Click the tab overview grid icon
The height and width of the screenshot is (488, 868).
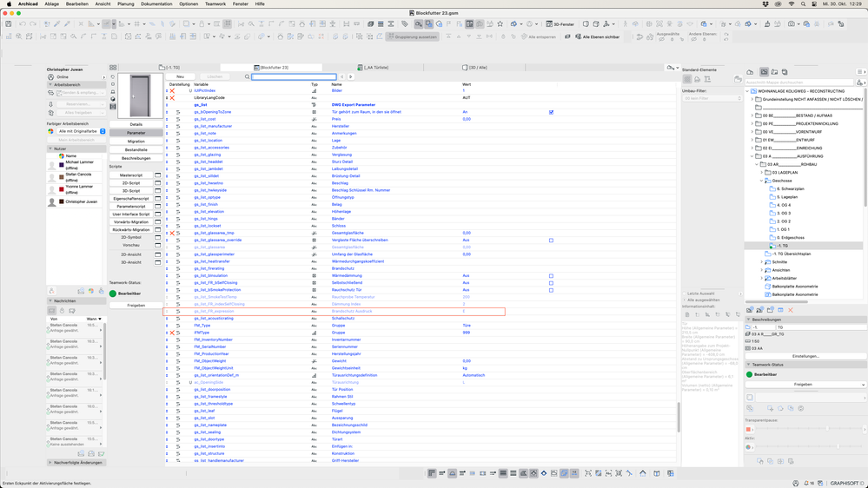pos(113,68)
